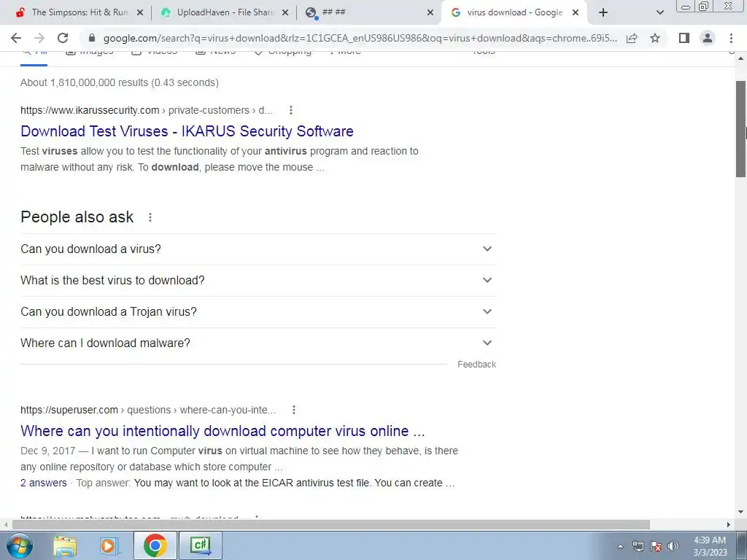Image resolution: width=747 pixels, height=560 pixels.
Task: Reload the current page
Action: [x=63, y=38]
